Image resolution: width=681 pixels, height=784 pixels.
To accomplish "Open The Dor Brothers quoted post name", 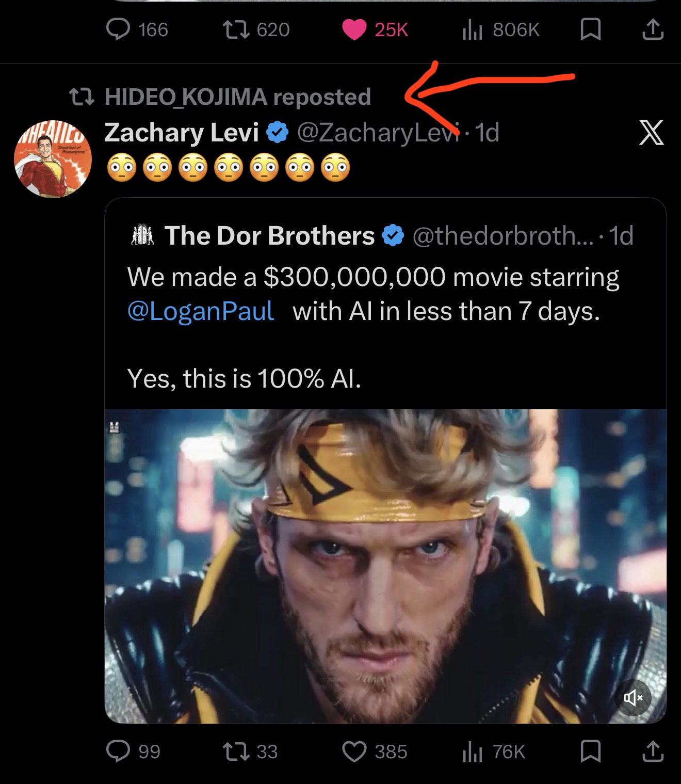I will (269, 236).
